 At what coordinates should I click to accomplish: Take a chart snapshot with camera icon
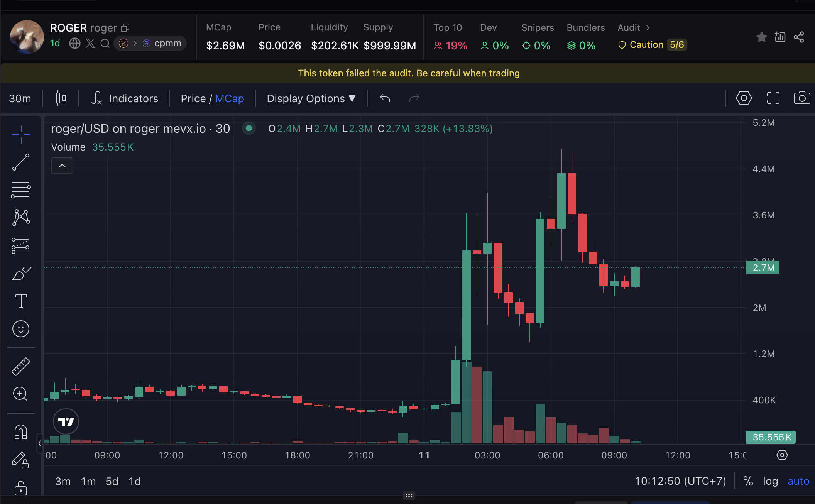(x=802, y=98)
